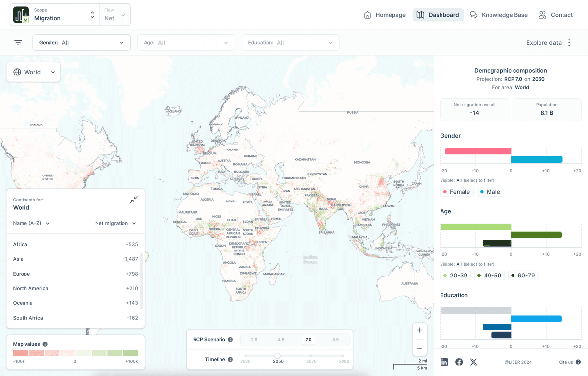Select the Africa row
Viewport: 588px width, 376px height.
75,244
